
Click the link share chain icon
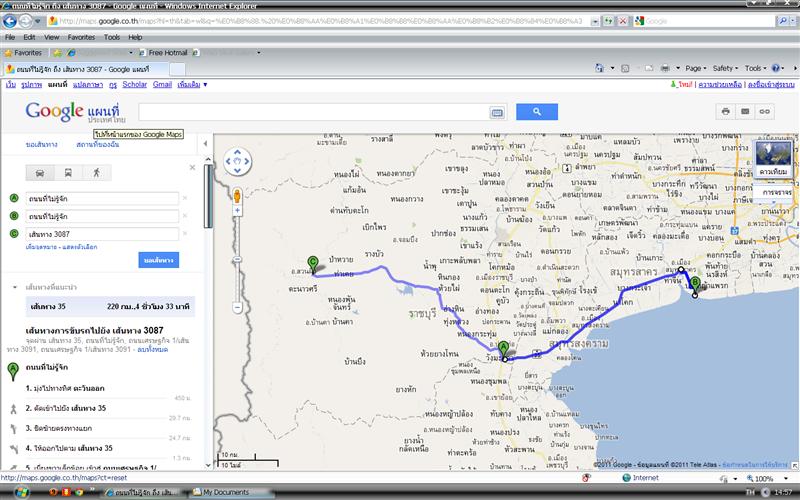(x=765, y=111)
